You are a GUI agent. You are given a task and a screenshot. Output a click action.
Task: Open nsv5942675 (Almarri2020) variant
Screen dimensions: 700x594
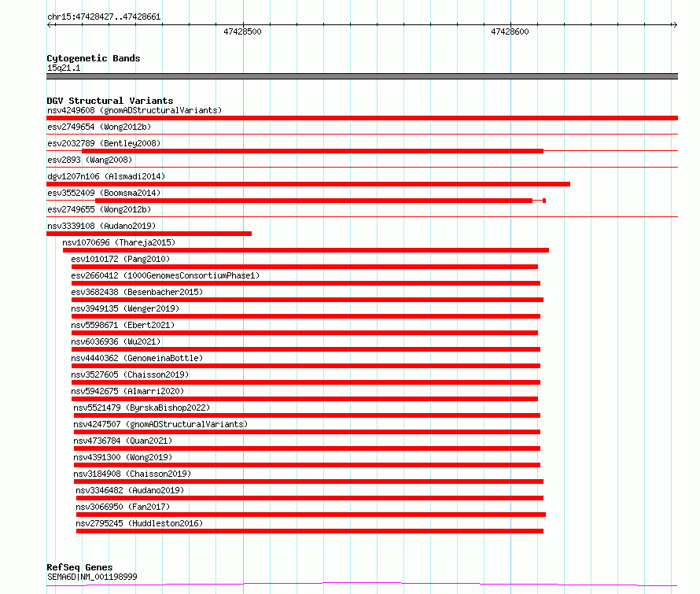click(127, 391)
